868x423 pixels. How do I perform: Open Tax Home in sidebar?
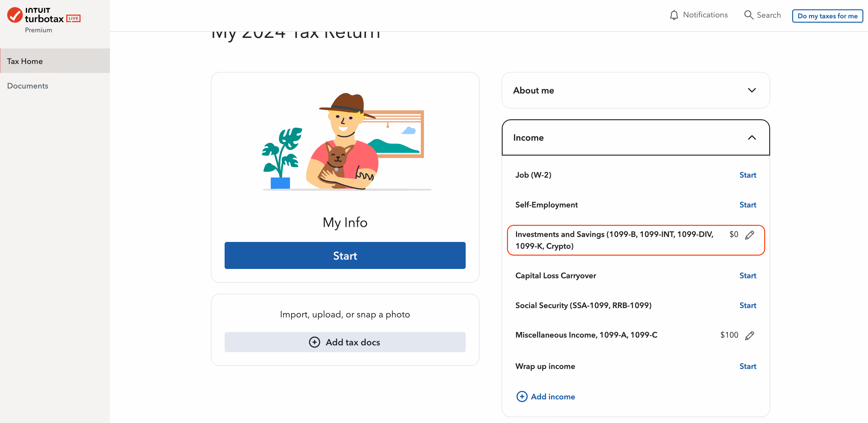(x=25, y=61)
